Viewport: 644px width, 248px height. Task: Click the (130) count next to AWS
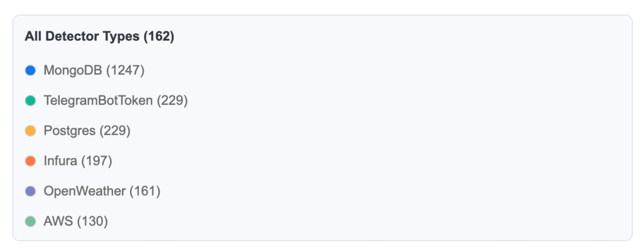[93, 222]
